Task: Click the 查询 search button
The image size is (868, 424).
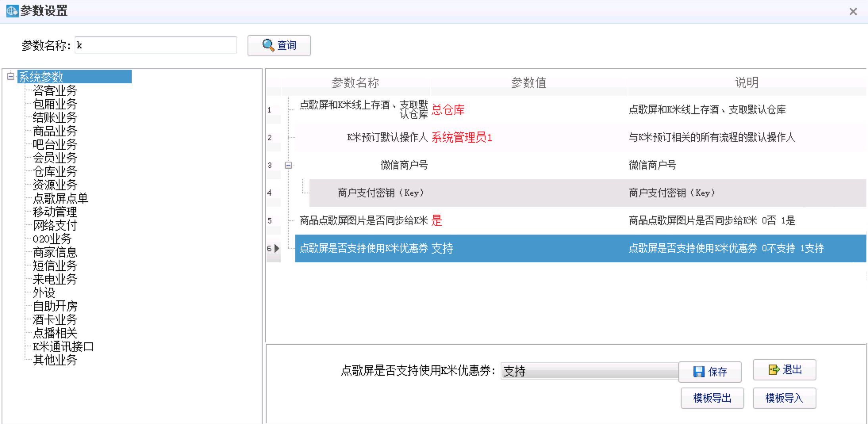Action: (x=279, y=46)
